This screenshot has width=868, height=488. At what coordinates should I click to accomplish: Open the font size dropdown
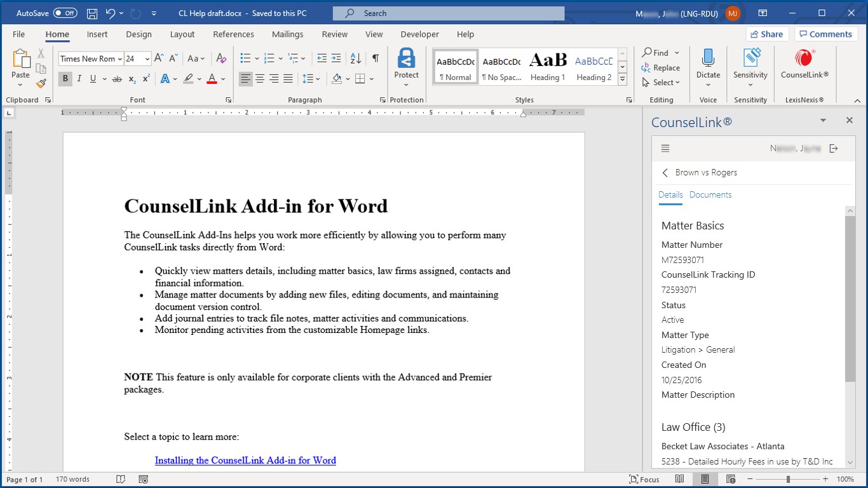[147, 58]
